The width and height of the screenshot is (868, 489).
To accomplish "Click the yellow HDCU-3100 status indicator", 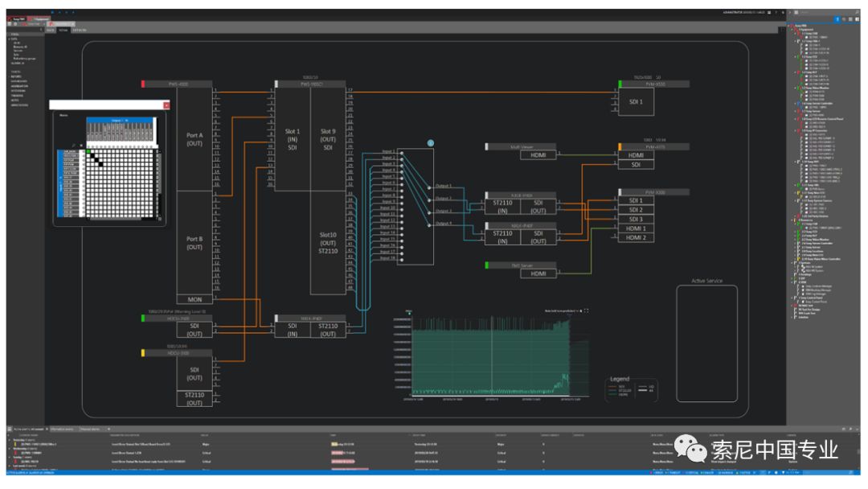I will [x=143, y=353].
